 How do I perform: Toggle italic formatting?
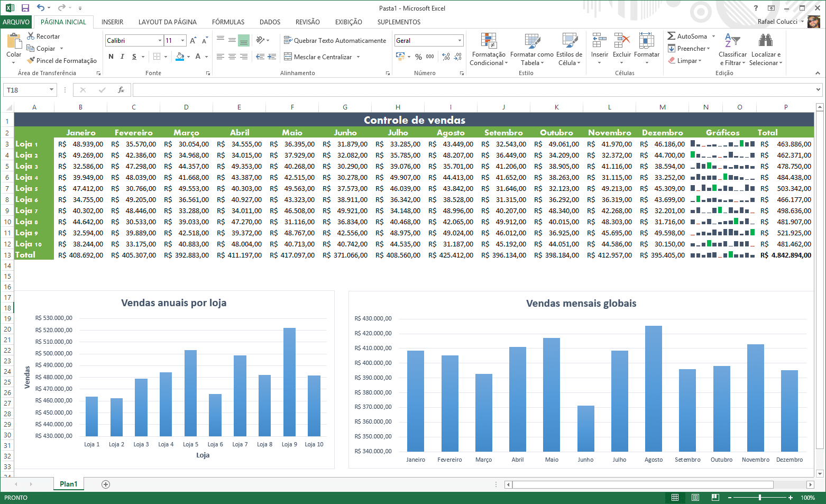coord(122,56)
